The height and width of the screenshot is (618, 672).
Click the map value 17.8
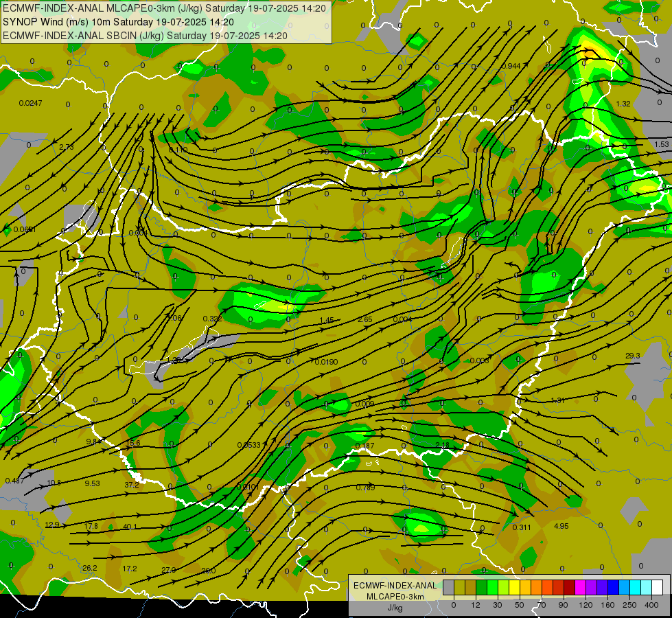click(x=91, y=526)
